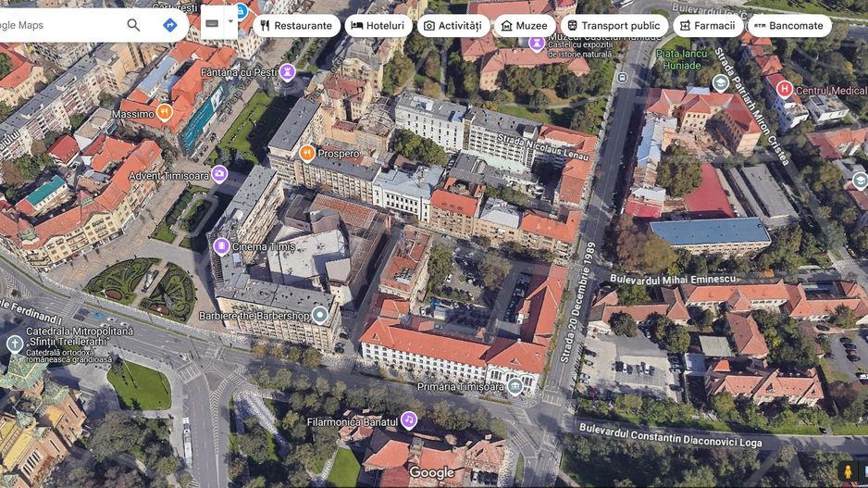The width and height of the screenshot is (868, 488).
Task: Select the Centrul Medical hospital pin
Action: click(x=783, y=89)
